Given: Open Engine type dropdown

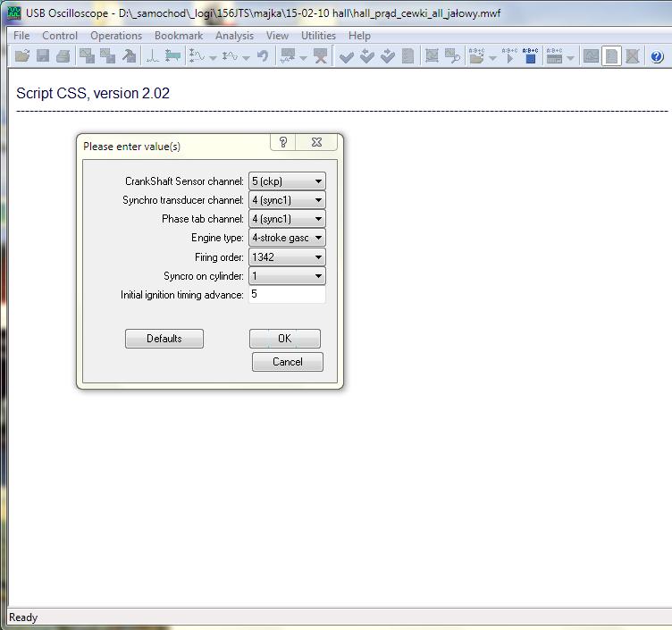Looking at the screenshot, I should tap(287, 238).
